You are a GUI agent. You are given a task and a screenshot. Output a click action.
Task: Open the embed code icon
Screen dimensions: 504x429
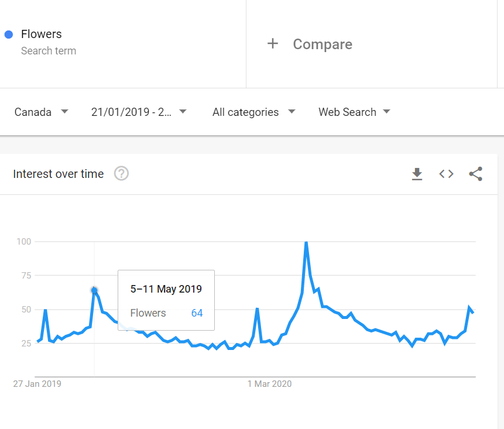(x=447, y=174)
